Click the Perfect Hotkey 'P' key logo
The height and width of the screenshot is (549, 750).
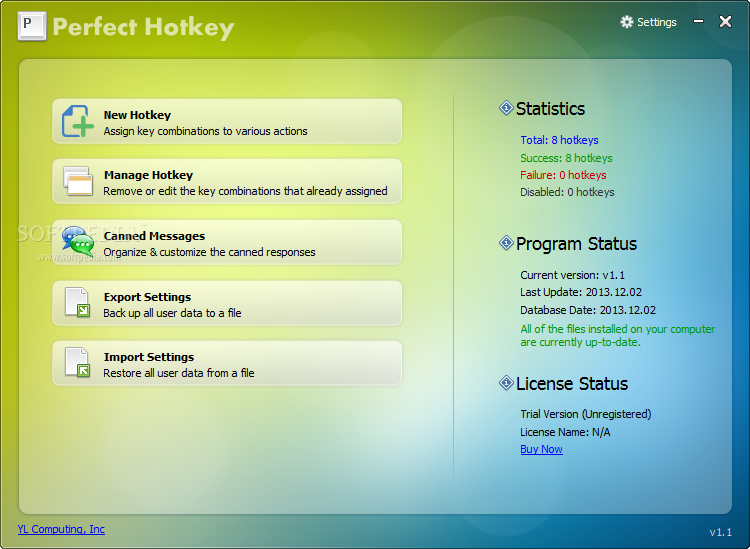click(x=32, y=26)
